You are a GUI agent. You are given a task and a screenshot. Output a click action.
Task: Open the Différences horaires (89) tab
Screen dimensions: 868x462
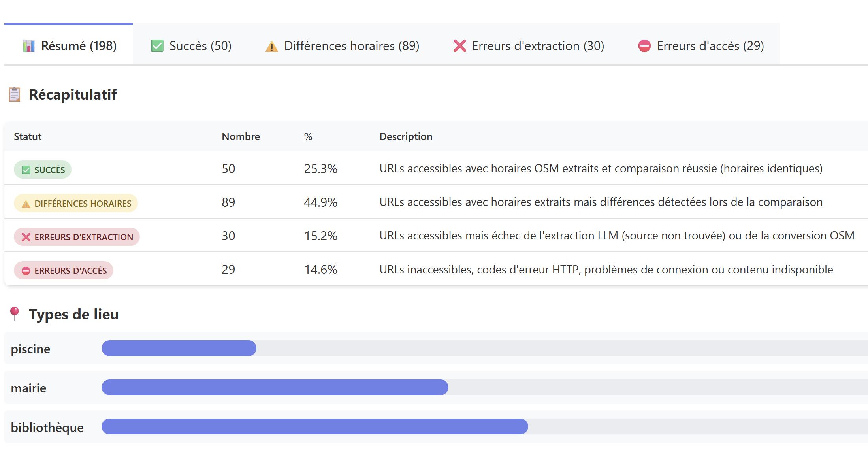[x=342, y=45]
